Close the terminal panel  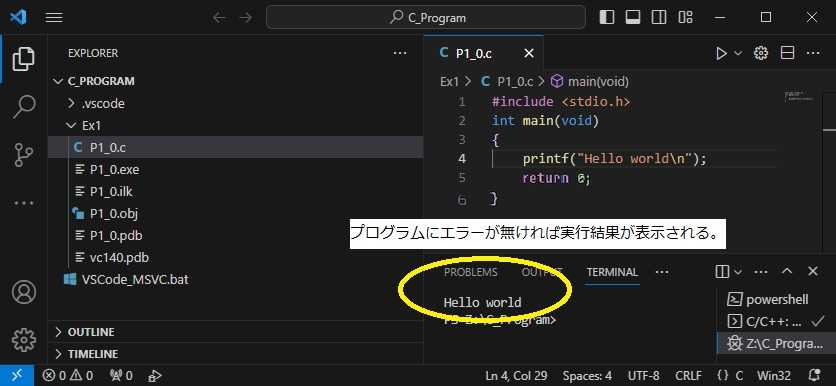(x=813, y=271)
